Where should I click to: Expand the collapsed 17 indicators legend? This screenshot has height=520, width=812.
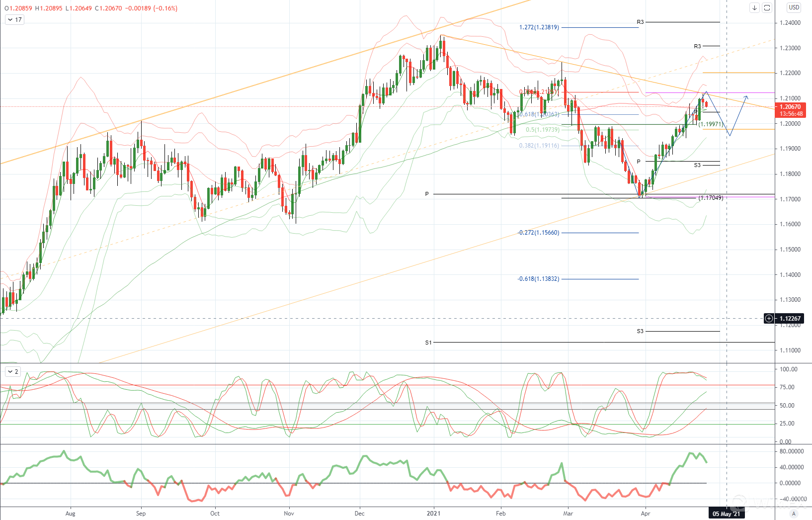[14, 20]
